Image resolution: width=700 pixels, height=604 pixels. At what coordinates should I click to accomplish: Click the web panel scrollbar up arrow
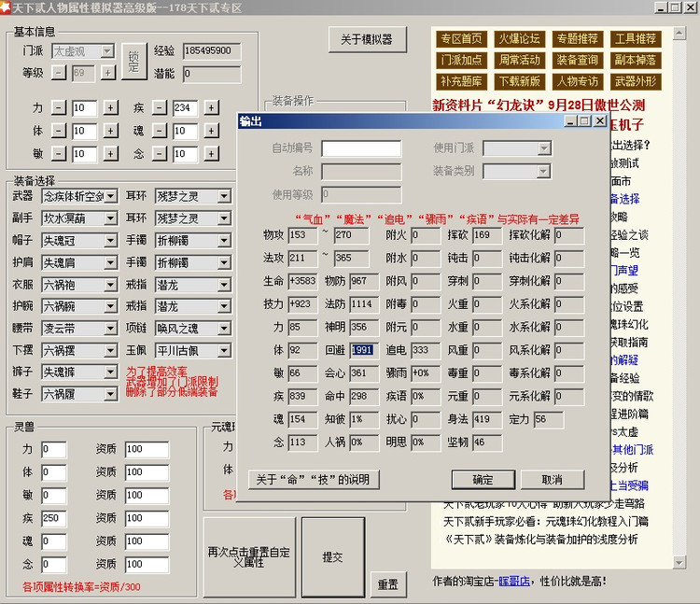click(x=679, y=34)
